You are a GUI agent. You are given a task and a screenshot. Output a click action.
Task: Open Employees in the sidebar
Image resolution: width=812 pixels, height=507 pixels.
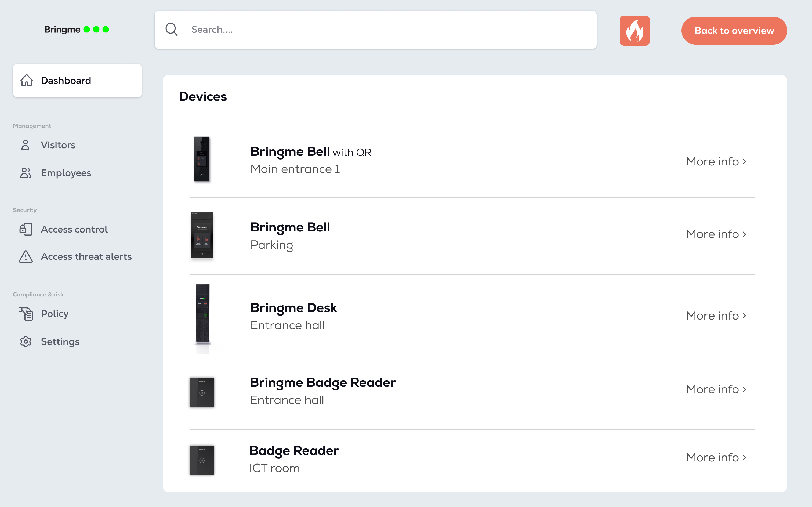(66, 173)
